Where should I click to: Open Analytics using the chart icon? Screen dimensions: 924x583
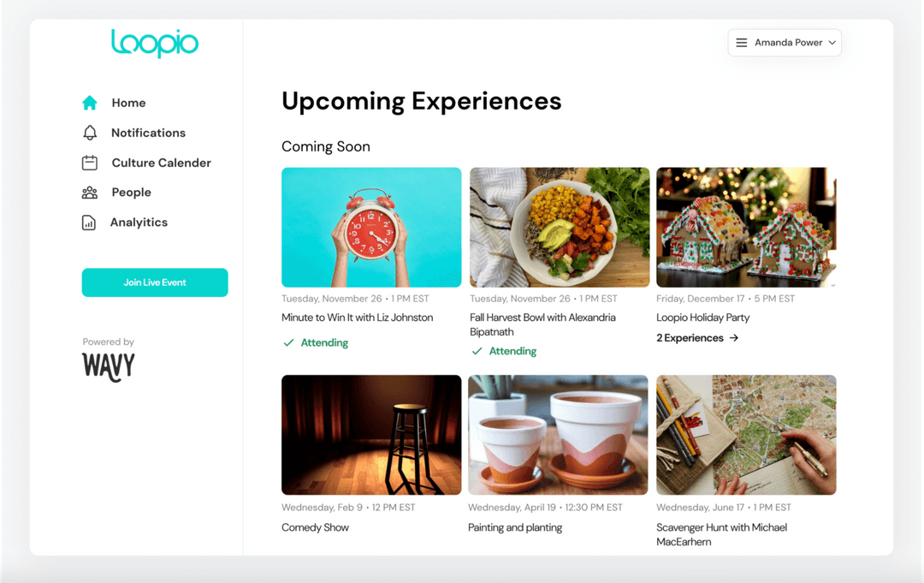point(89,222)
